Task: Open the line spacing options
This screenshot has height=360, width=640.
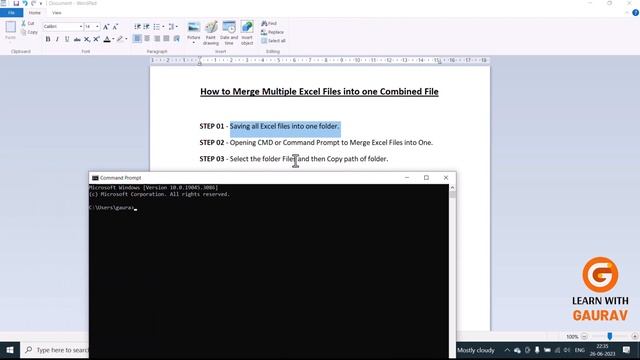Action: (x=173, y=27)
